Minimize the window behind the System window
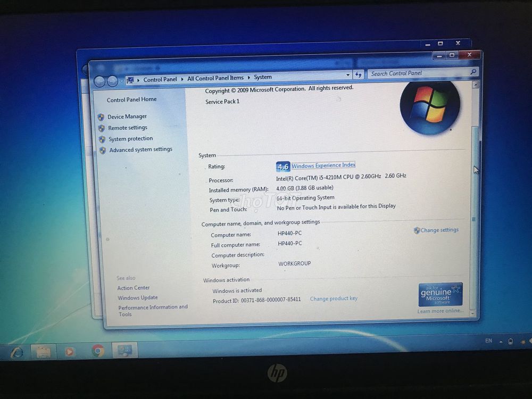Image resolution: width=532 pixels, height=399 pixels. point(428,44)
